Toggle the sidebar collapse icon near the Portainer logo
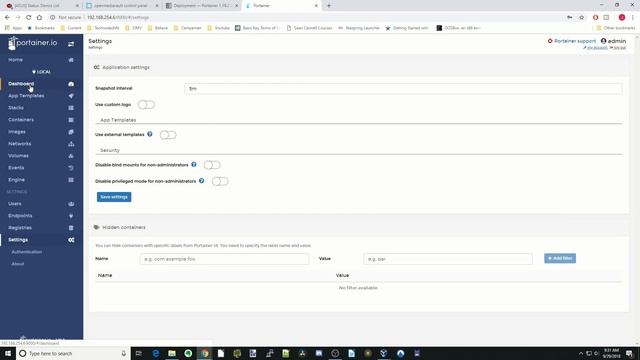 71,44
